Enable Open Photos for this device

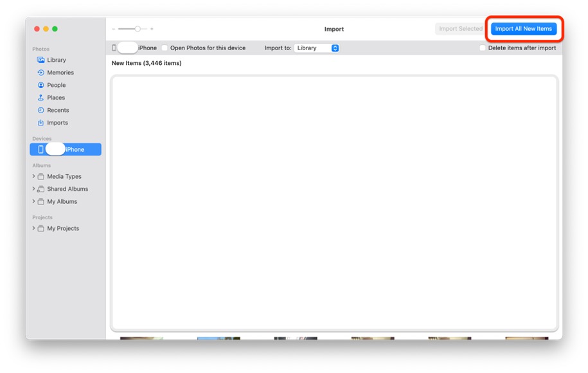point(165,48)
